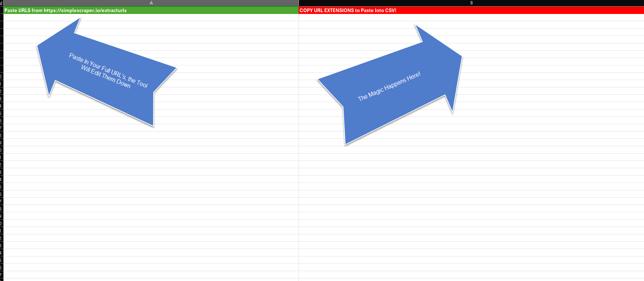Select cell B30 in the extensions column
The image size is (644, 281).
click(x=471, y=223)
